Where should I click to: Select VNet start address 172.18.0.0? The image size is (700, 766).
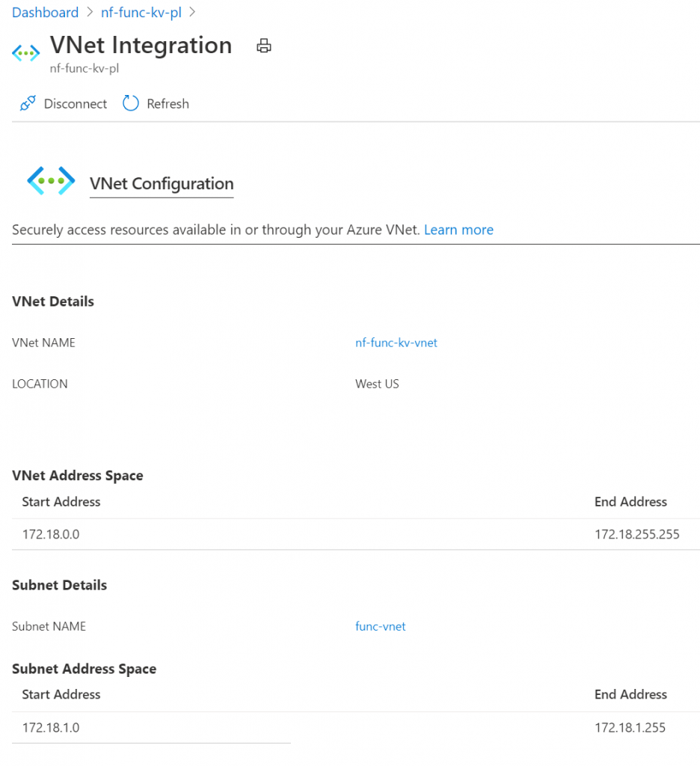click(x=51, y=534)
